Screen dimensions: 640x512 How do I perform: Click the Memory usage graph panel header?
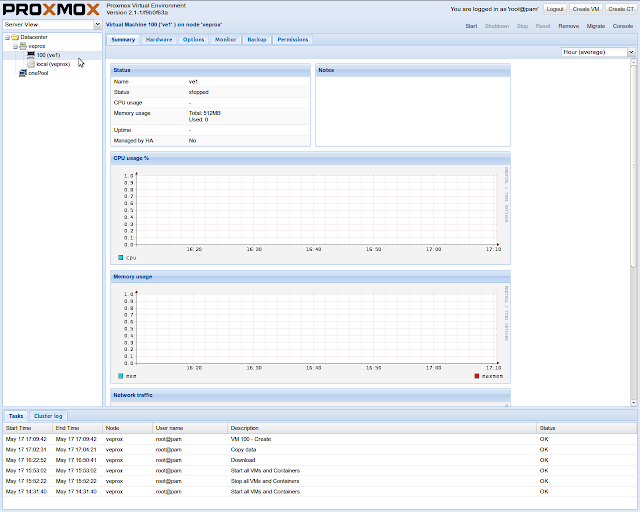click(x=310, y=277)
